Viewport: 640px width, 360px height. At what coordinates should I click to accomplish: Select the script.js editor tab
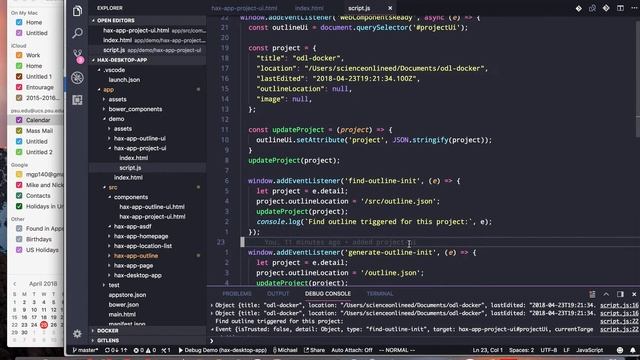pos(359,8)
